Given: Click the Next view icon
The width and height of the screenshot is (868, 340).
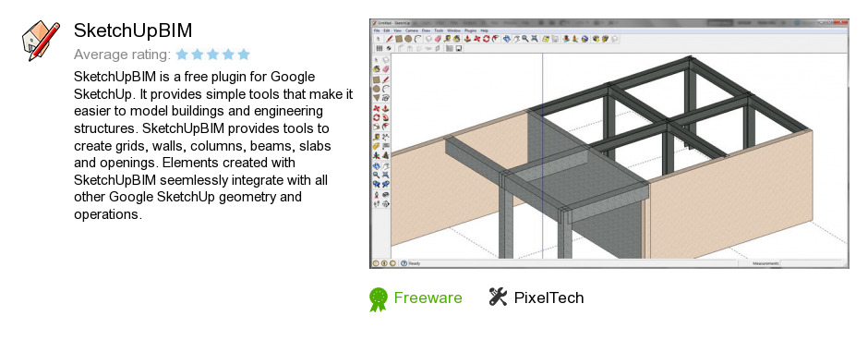Looking at the screenshot, I should click(386, 184).
